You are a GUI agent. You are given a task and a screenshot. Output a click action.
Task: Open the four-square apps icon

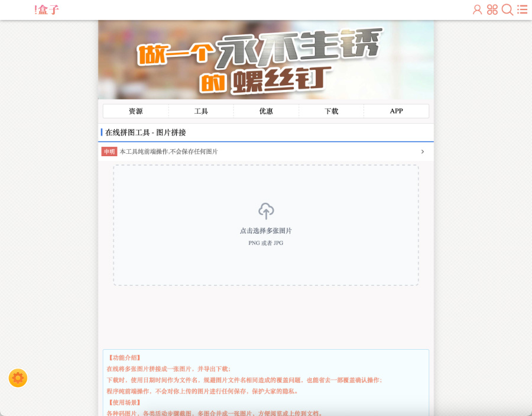pos(492,9)
